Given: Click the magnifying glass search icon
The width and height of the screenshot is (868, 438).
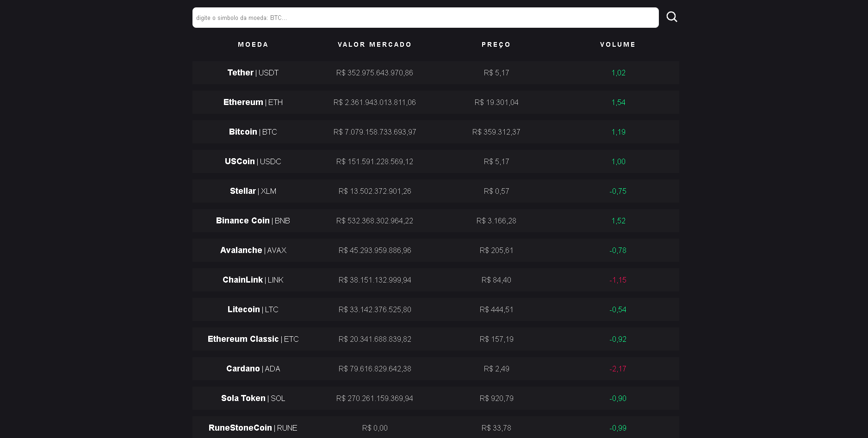Looking at the screenshot, I should tap(672, 17).
